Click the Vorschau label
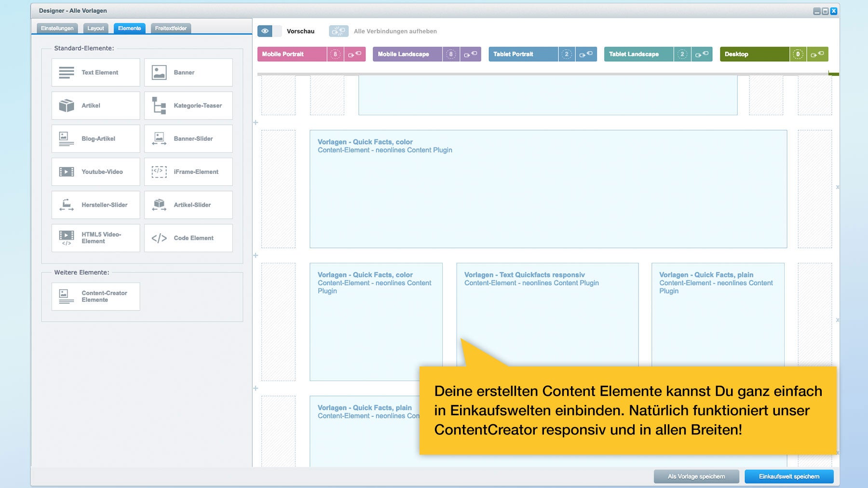This screenshot has width=868, height=488. [300, 31]
